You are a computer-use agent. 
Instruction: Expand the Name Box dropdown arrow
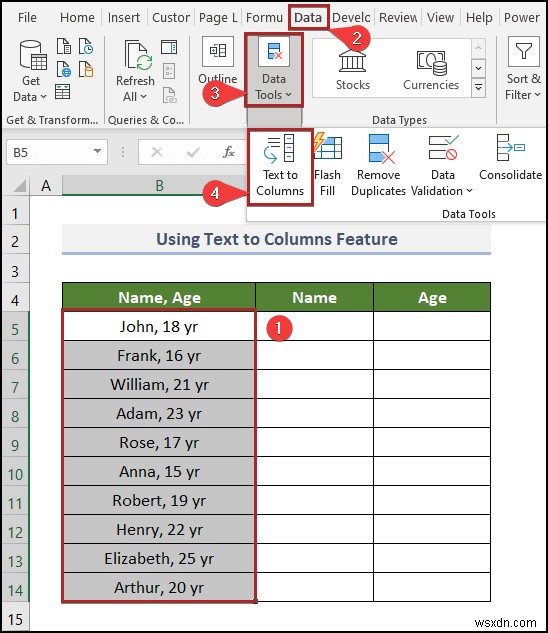click(97, 151)
